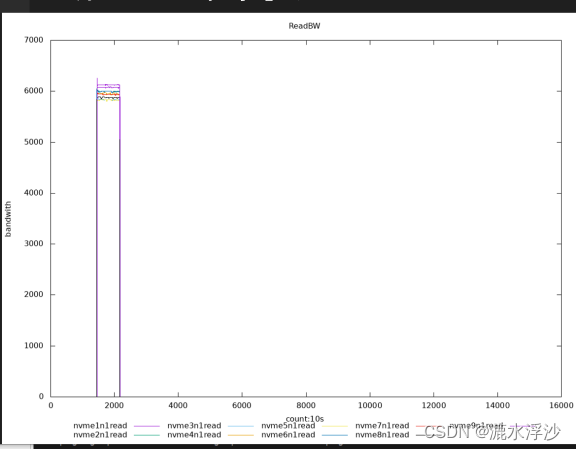Click the 2000 bandwidth-axis tick label
576x450 pixels.
pos(34,294)
